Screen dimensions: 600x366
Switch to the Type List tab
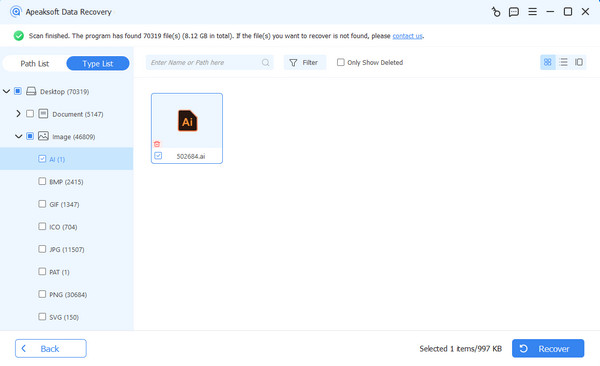click(x=98, y=64)
